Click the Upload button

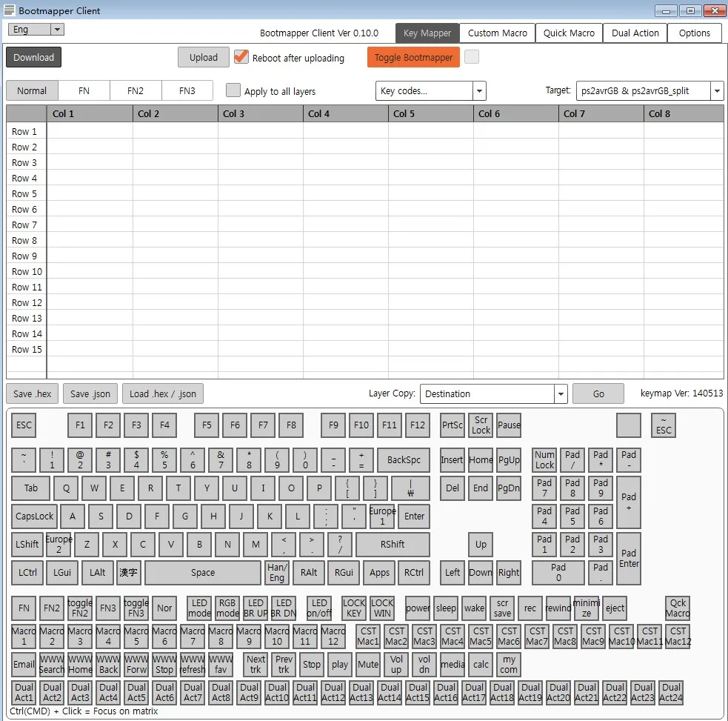click(204, 57)
